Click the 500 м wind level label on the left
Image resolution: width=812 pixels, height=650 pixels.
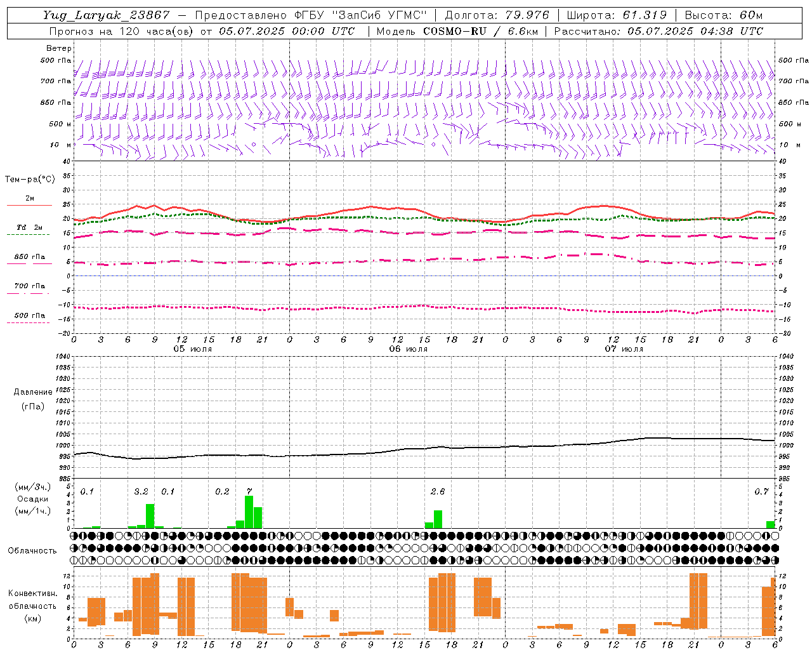coord(60,124)
